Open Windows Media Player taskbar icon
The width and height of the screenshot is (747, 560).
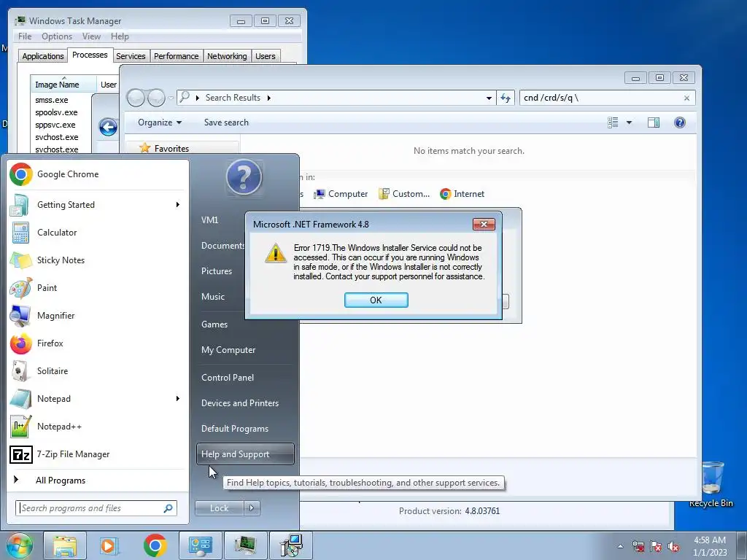click(109, 545)
